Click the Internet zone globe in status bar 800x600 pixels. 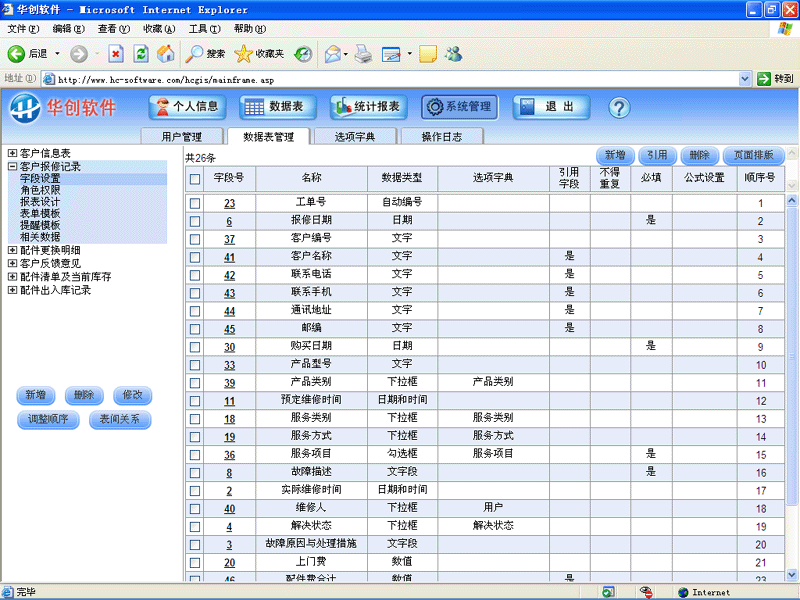coord(684,592)
